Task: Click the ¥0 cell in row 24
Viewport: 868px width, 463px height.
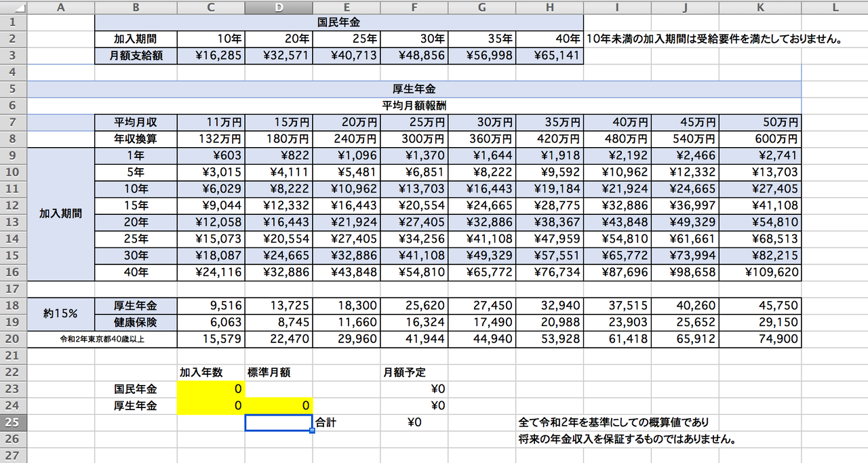Action: 414,405
